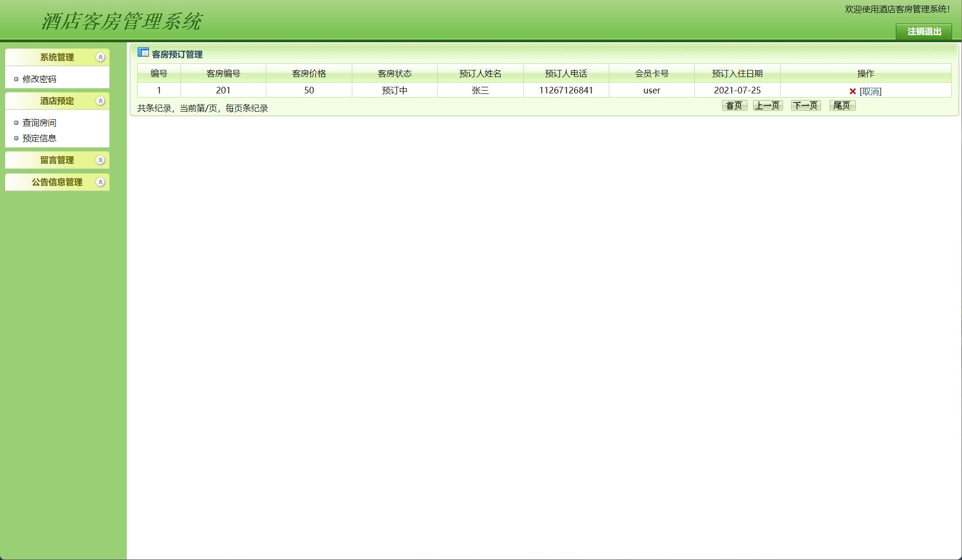
Task: Collapse the 酒店预定 section chevron
Action: point(100,100)
